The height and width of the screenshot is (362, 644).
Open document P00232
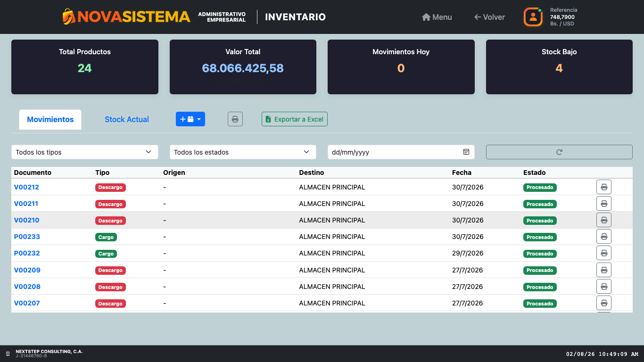click(27, 253)
